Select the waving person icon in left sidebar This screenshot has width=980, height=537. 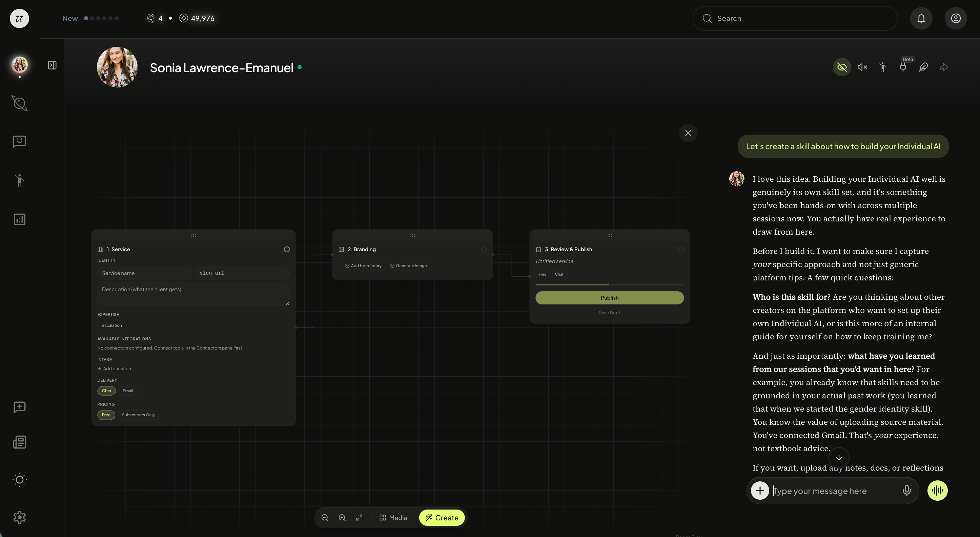(x=19, y=180)
